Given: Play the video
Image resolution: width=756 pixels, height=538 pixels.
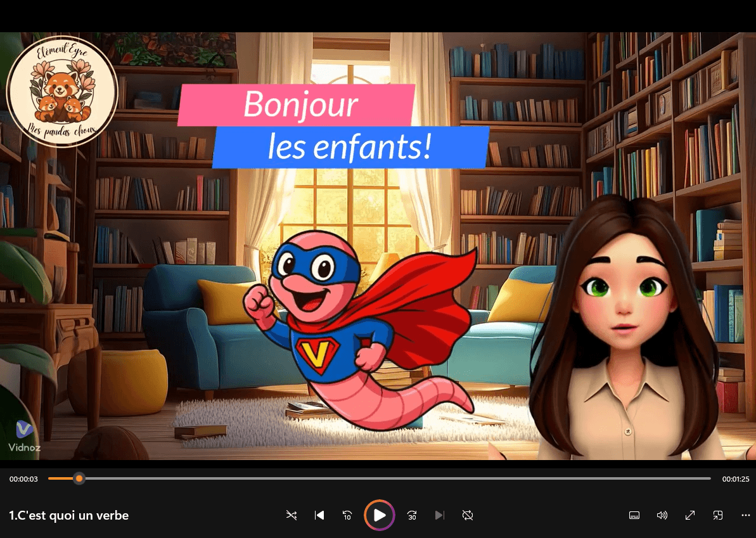Looking at the screenshot, I should click(x=380, y=515).
